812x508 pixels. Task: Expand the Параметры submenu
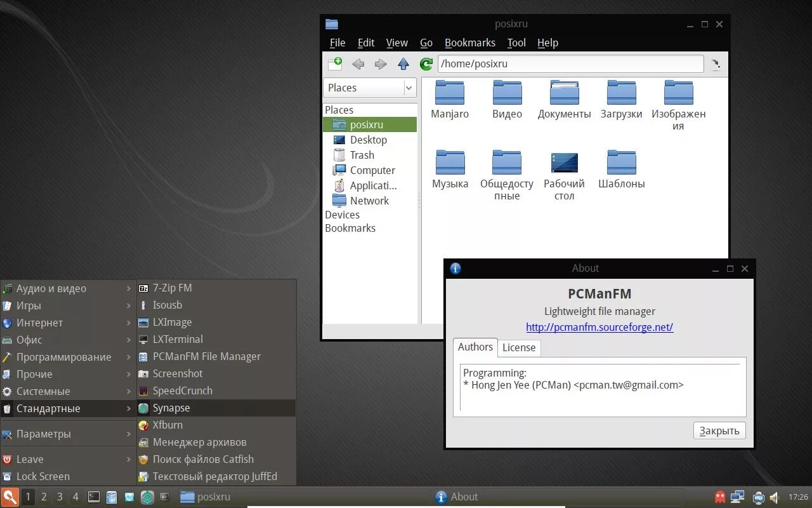point(69,434)
